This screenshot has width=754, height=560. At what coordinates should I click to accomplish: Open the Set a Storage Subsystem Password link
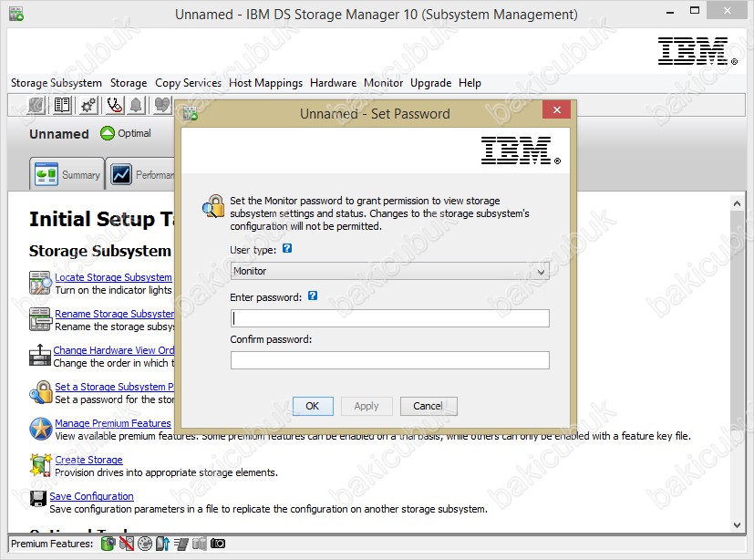pyautogui.click(x=115, y=387)
